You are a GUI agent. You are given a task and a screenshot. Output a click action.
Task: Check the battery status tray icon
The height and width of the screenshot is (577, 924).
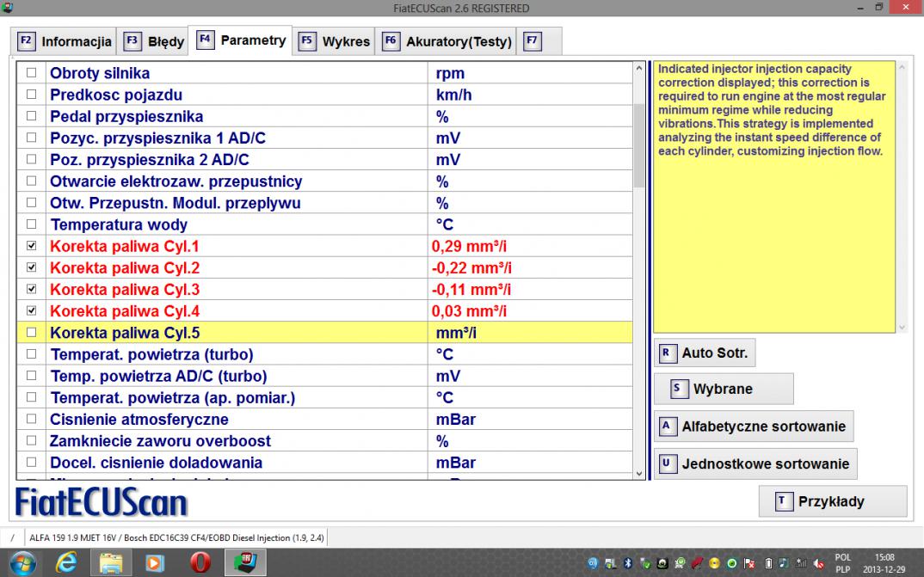pos(768,563)
